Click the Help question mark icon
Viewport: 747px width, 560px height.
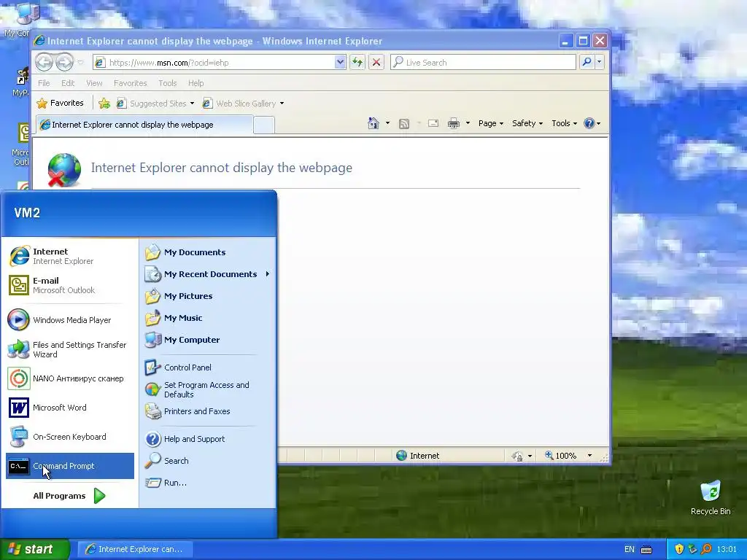click(589, 123)
